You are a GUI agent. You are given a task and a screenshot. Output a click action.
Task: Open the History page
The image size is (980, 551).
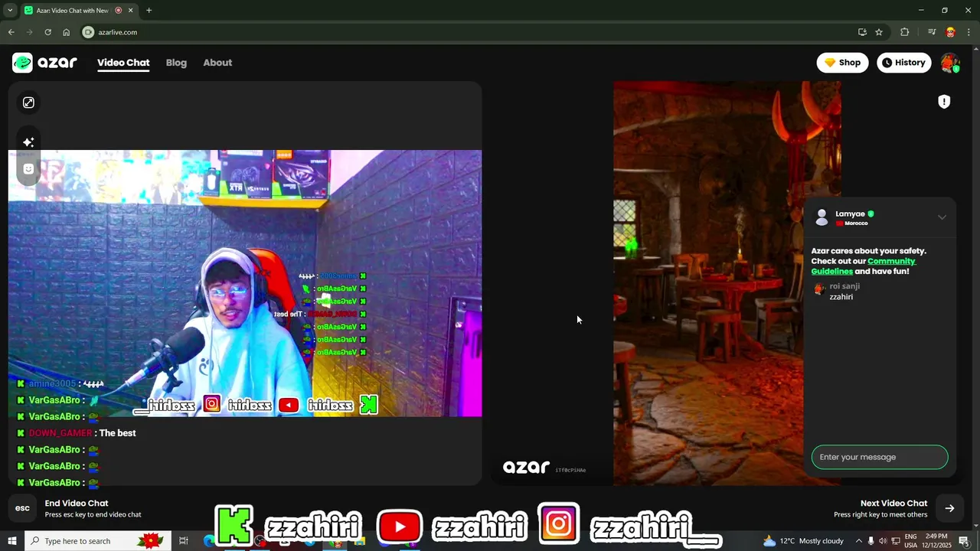click(x=903, y=63)
